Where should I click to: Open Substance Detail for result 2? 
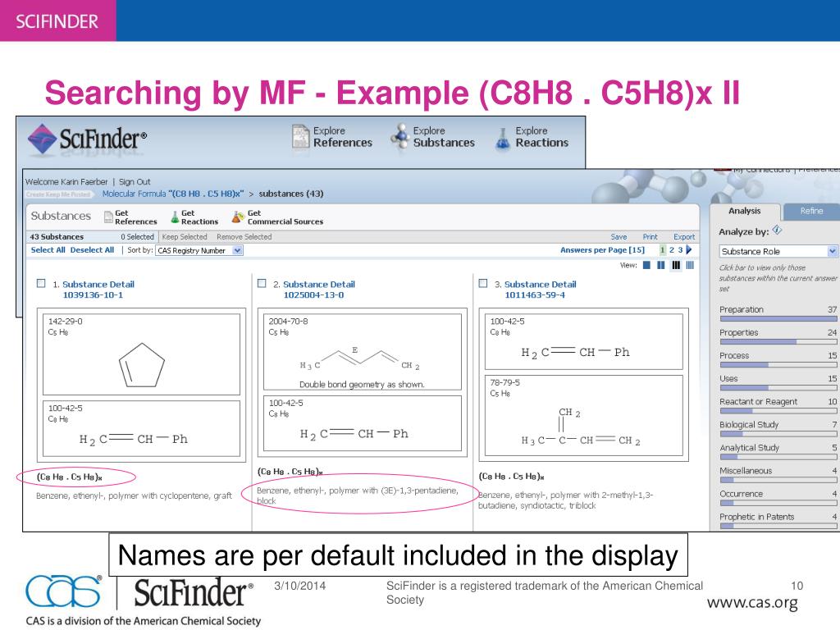coord(319,285)
